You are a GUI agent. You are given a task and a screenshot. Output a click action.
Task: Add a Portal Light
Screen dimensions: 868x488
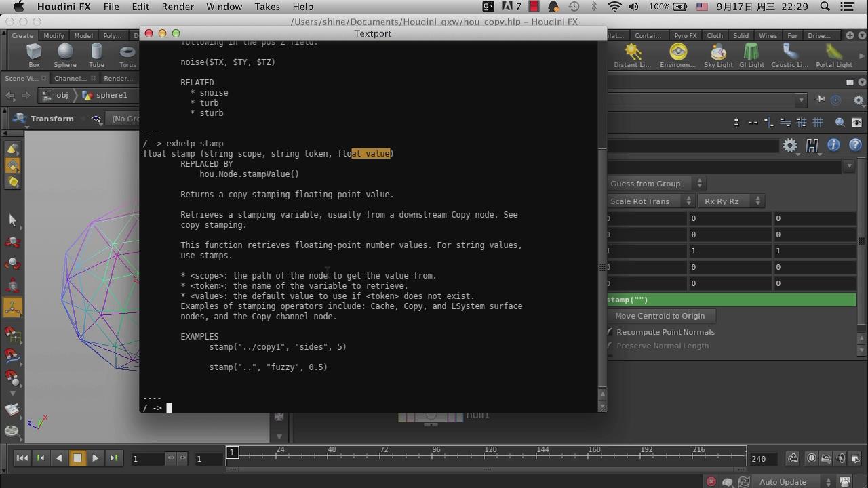(x=834, y=56)
